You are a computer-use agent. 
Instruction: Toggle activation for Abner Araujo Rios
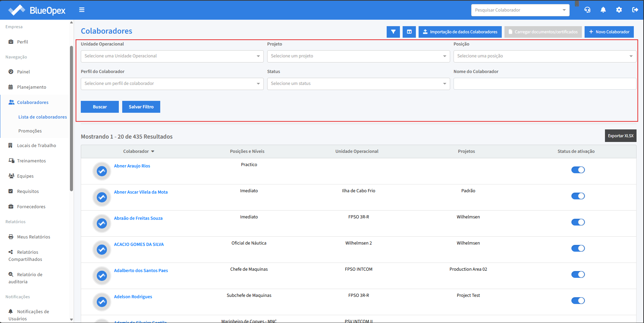[578, 170]
